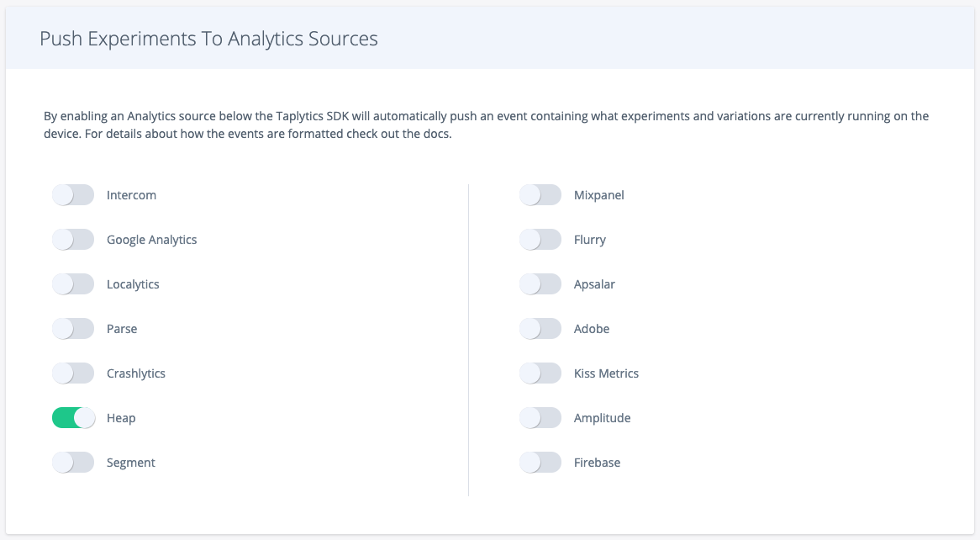The width and height of the screenshot is (980, 540).
Task: Enable the Intercom toggle switch
Action: coord(73,195)
